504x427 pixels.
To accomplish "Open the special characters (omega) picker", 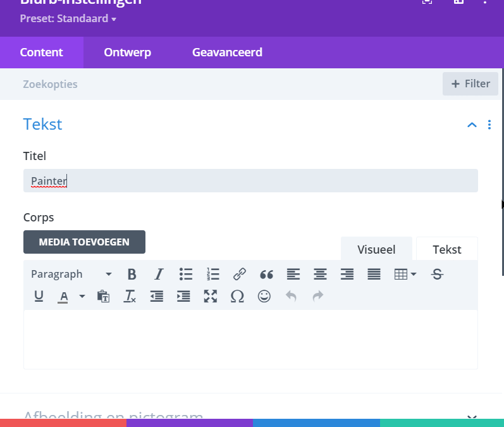I will tap(237, 295).
